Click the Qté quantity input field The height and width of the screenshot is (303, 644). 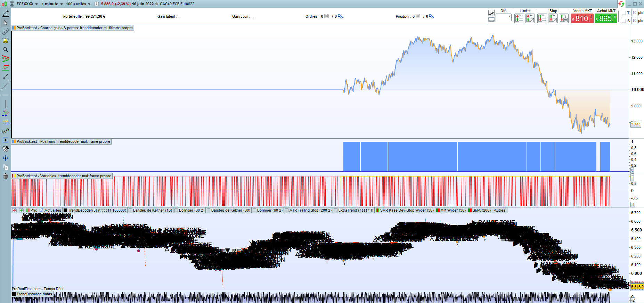(x=504, y=17)
